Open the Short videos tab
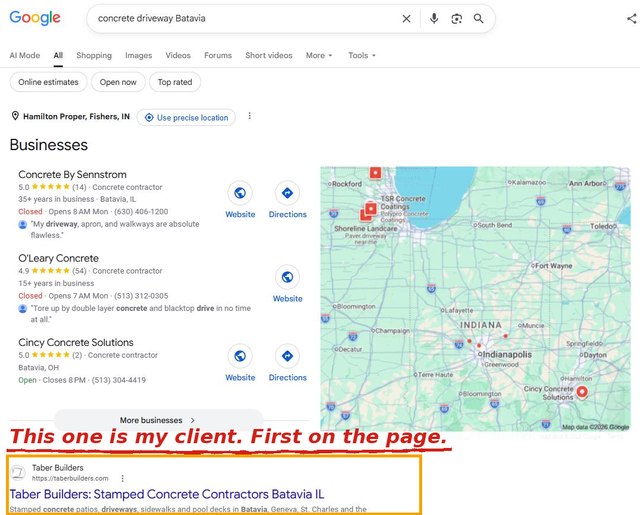The height and width of the screenshot is (515, 640). tap(269, 55)
